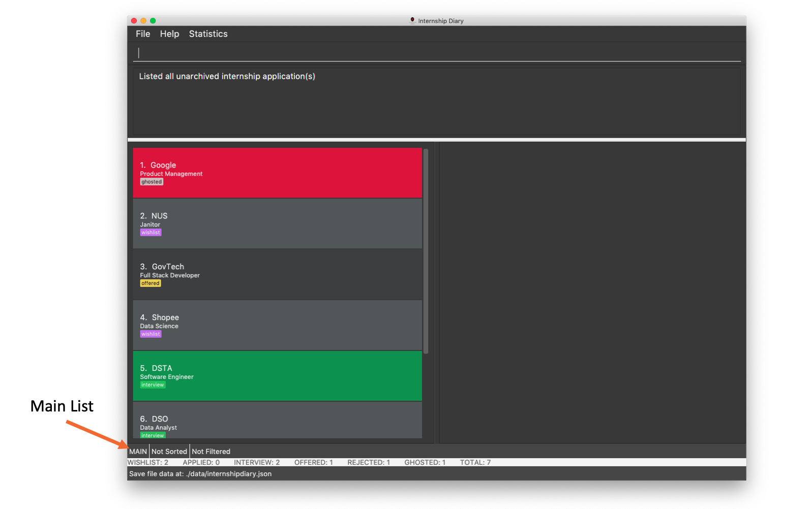Minimize the Internship Diary window
This screenshot has height=509, width=812.
[x=143, y=21]
